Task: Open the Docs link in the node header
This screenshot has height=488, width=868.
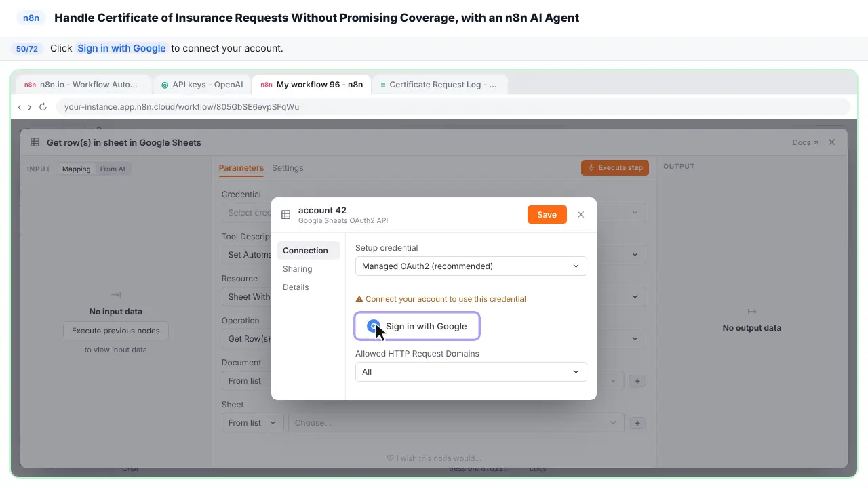Action: point(805,143)
